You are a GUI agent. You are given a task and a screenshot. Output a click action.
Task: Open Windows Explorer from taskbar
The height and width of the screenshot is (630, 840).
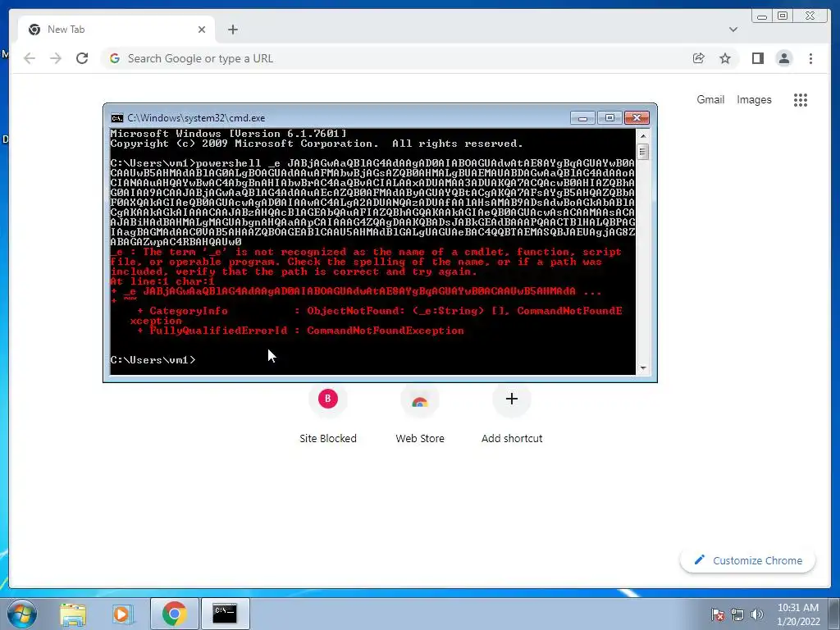[x=73, y=614]
